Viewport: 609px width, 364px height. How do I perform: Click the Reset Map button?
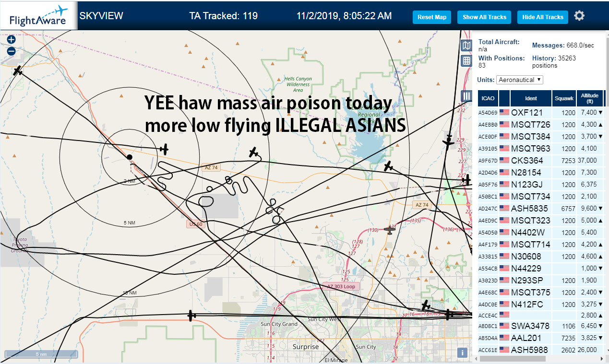pyautogui.click(x=432, y=17)
